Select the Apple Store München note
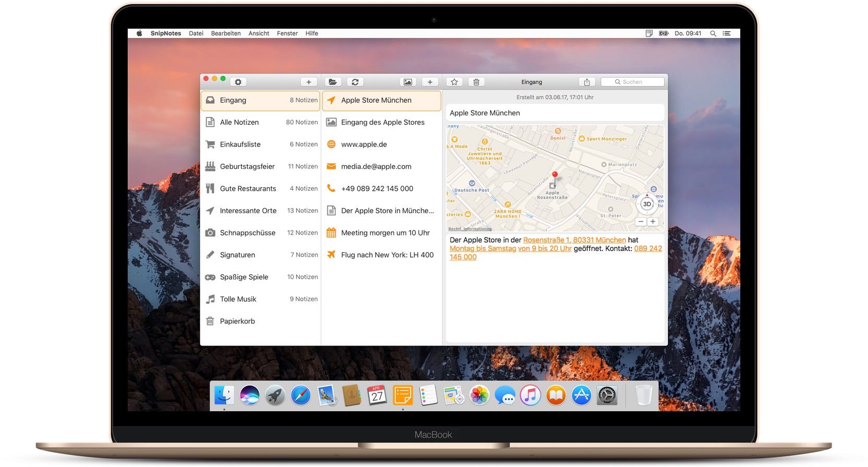This screenshot has width=868, height=467. tap(382, 100)
